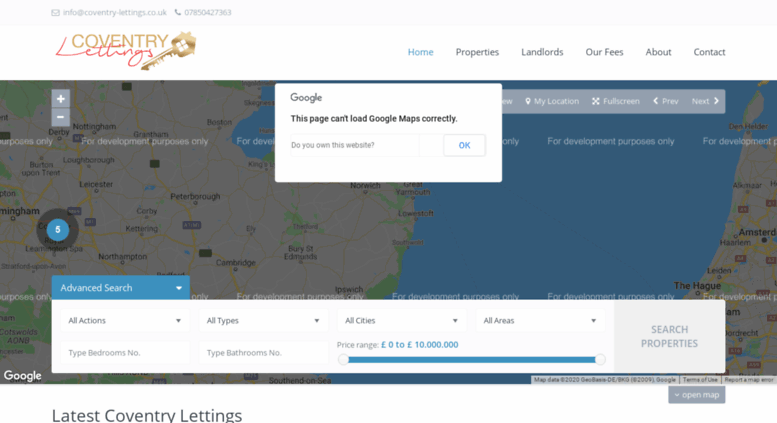
Task: Click the phone icon beside phone number
Action: click(177, 12)
